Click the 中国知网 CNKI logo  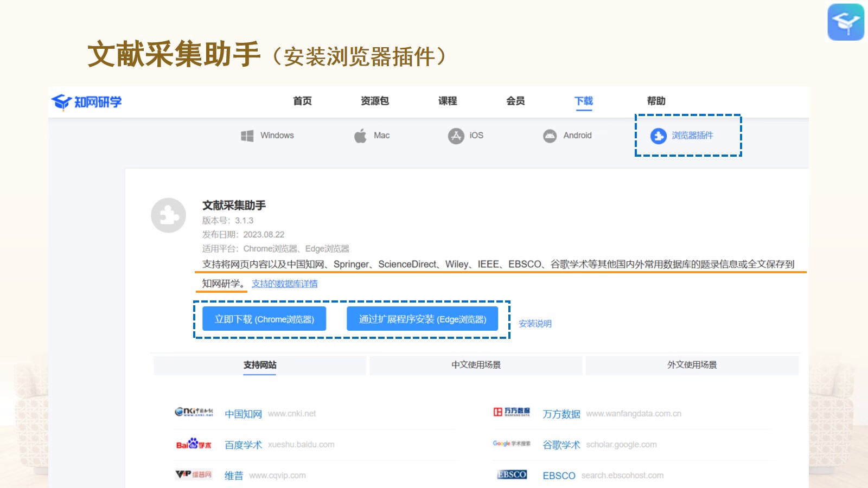(x=194, y=413)
